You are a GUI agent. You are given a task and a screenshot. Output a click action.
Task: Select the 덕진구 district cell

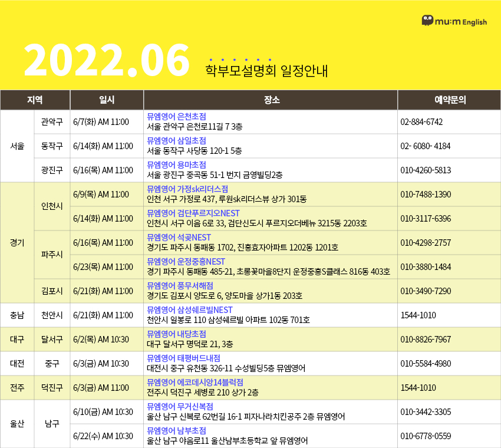click(x=52, y=388)
